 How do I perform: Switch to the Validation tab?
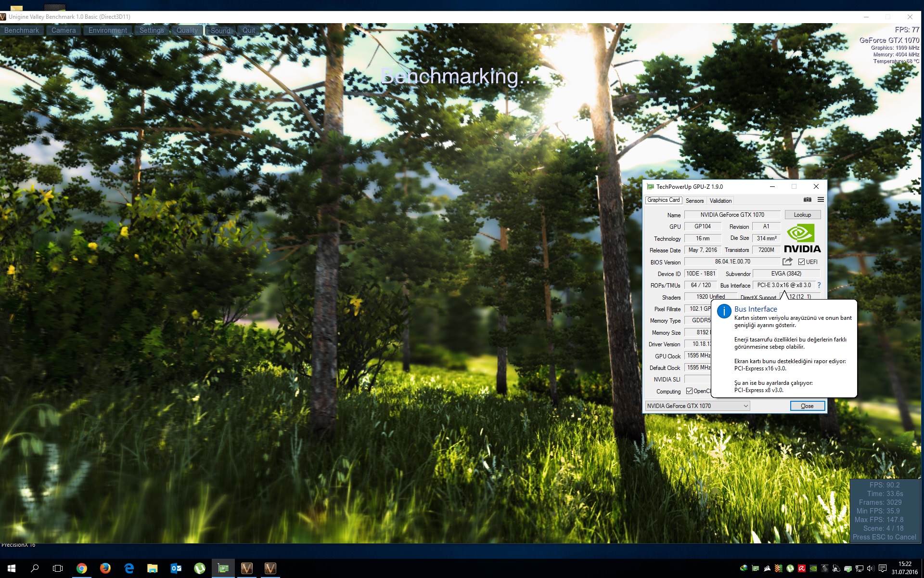(x=720, y=201)
